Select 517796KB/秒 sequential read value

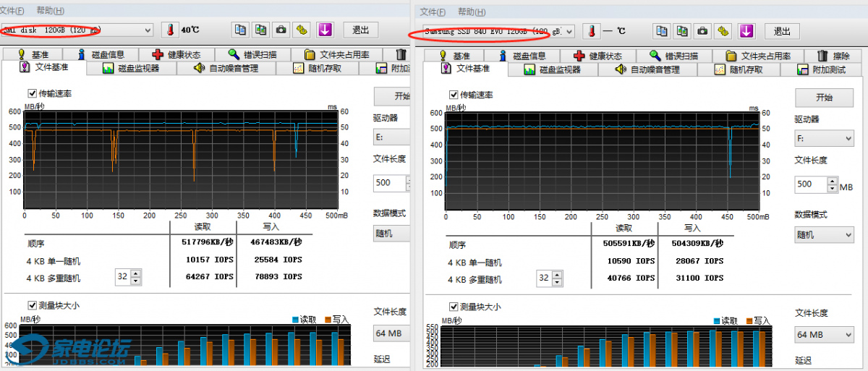(x=208, y=242)
